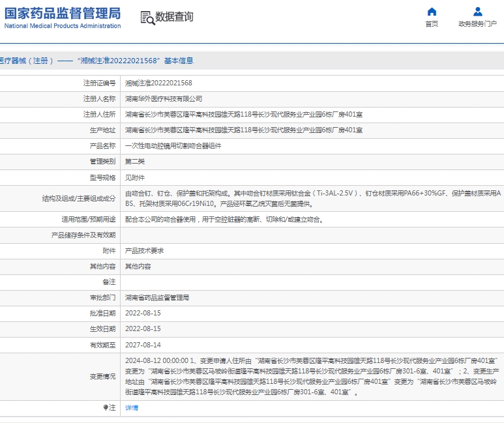The image size is (504, 423).
Task: Open the 首页 home icon
Action: pos(432,12)
